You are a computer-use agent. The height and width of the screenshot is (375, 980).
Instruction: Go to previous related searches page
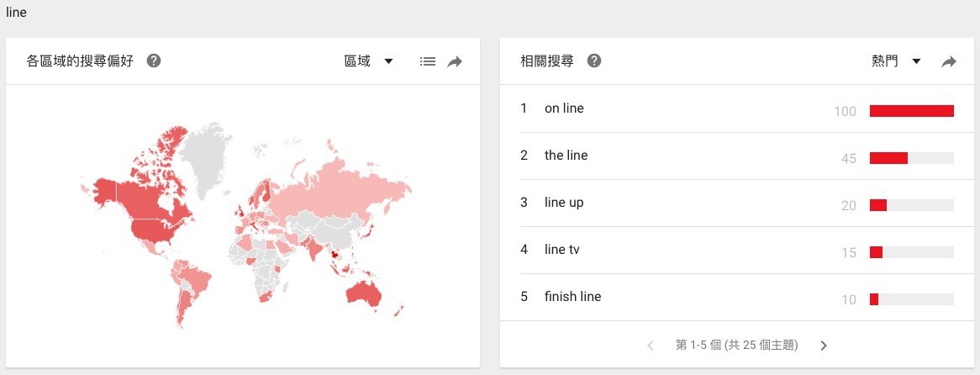tap(651, 346)
